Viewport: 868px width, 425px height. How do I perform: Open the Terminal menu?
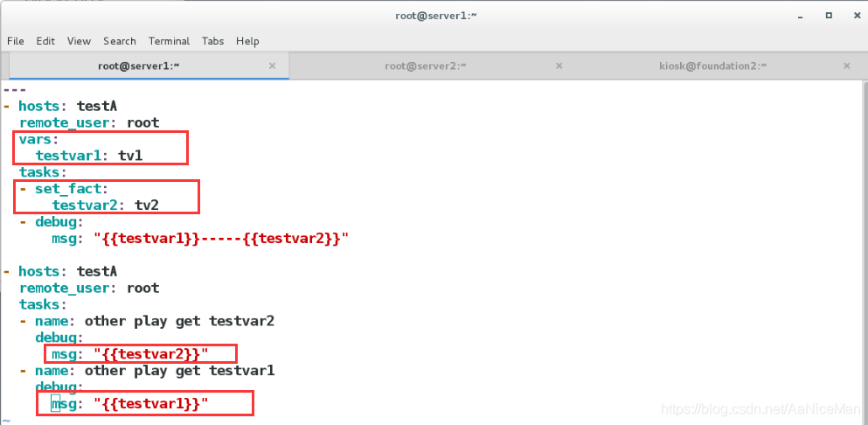[169, 41]
